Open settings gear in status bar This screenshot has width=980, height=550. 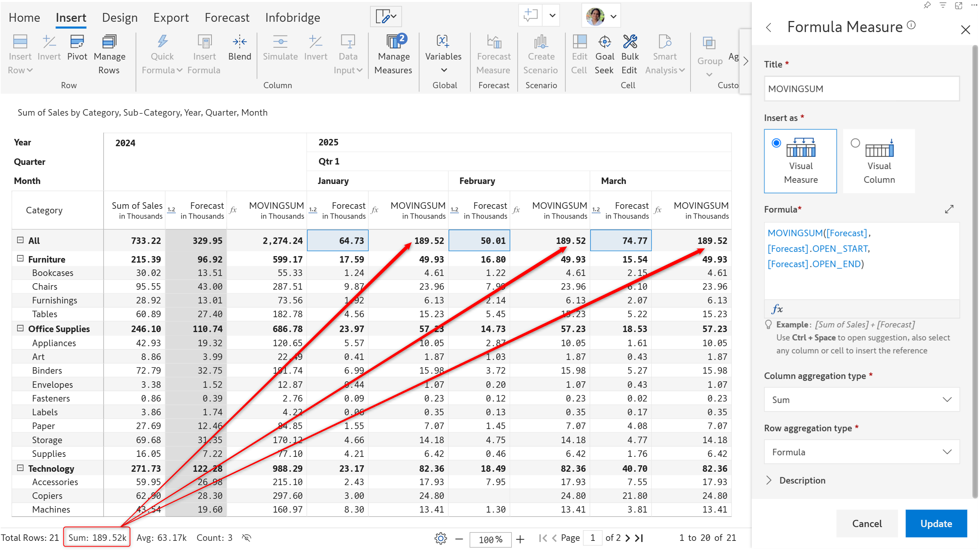(x=441, y=539)
